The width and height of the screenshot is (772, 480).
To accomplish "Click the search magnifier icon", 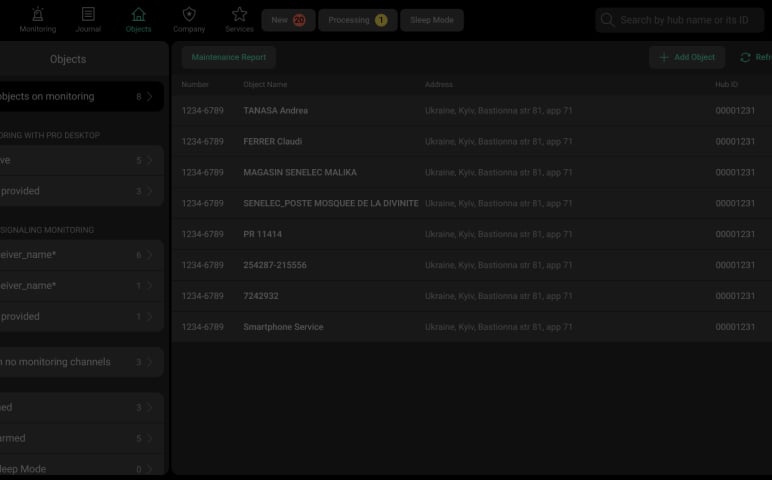I will (607, 20).
